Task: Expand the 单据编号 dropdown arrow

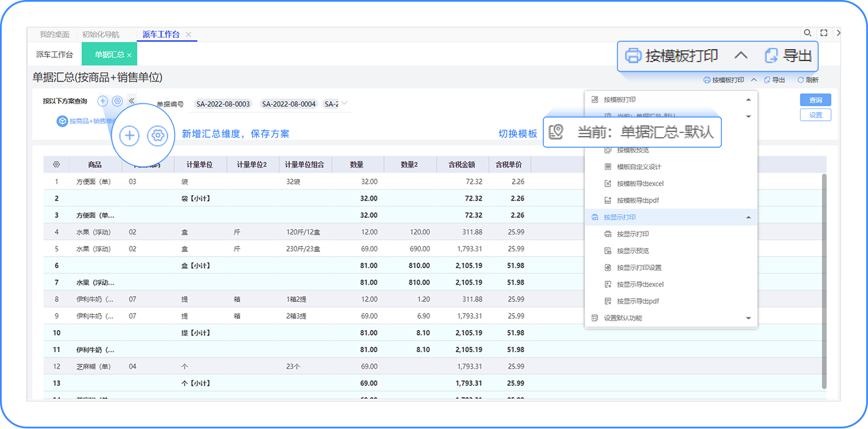Action: click(345, 104)
